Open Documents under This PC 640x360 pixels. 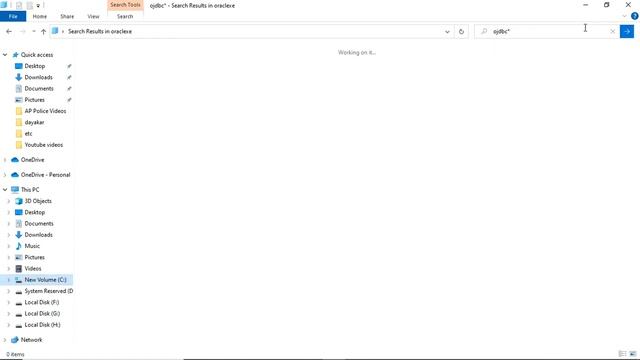tap(39, 224)
